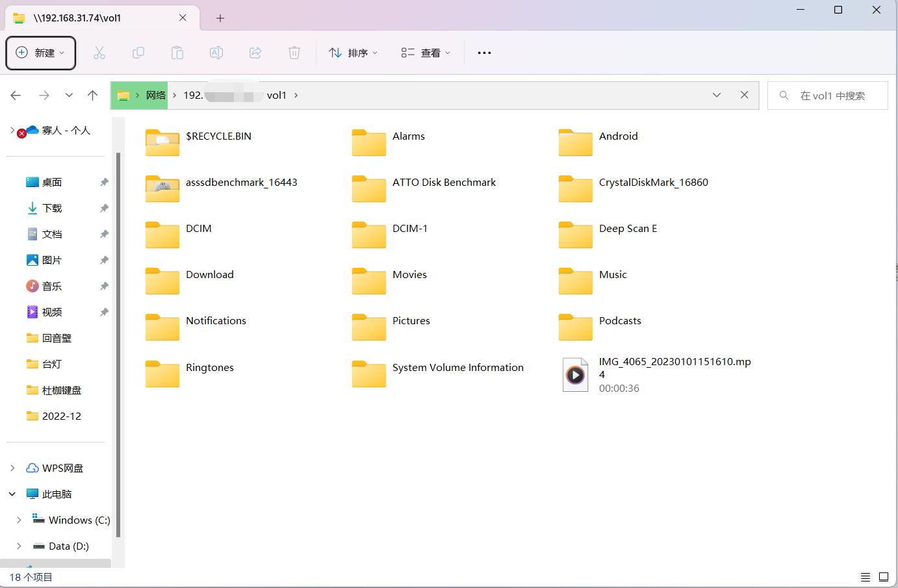This screenshot has height=588, width=898.
Task: Open the three-dot more options menu
Action: [x=484, y=53]
